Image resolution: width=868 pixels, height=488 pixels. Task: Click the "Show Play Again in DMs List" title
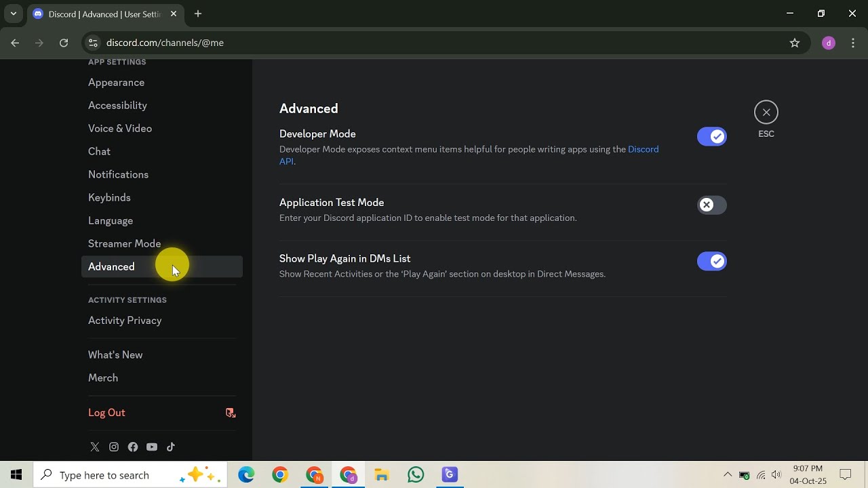pos(345,259)
